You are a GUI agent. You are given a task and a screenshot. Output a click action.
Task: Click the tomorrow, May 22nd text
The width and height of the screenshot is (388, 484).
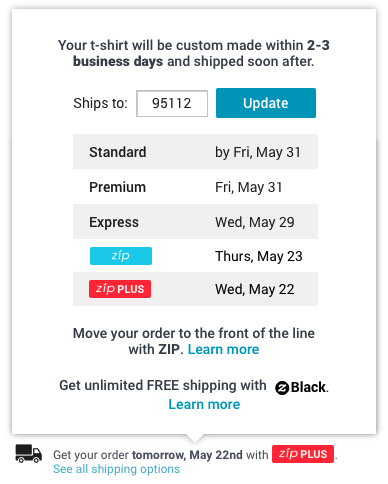(187, 455)
